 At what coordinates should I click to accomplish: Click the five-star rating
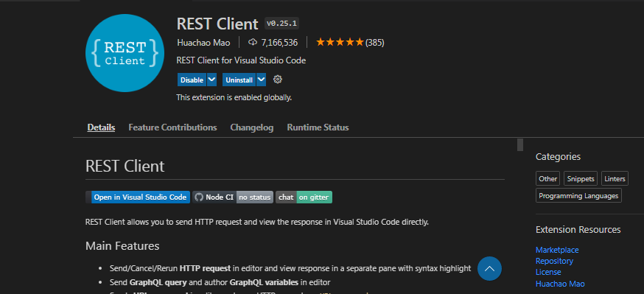[340, 42]
